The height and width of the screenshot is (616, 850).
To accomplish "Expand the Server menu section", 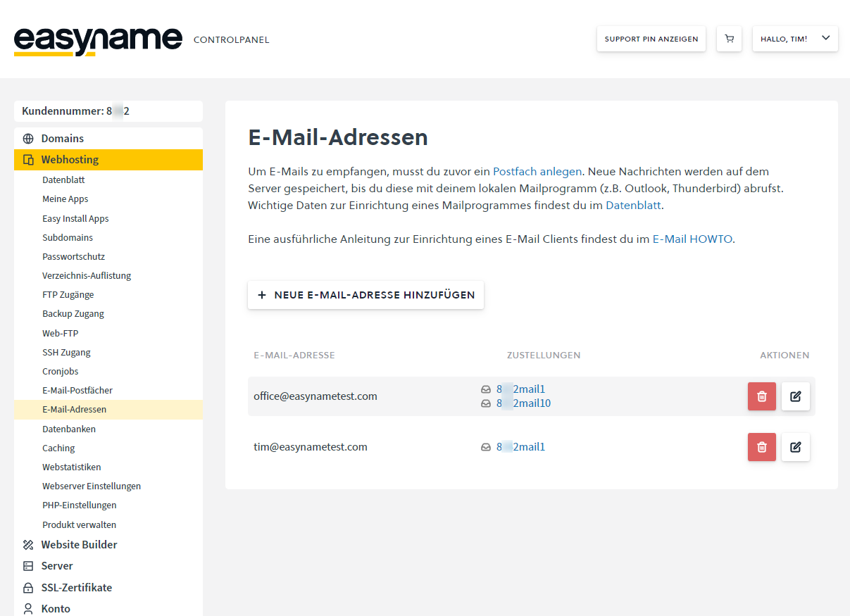I will 57,566.
